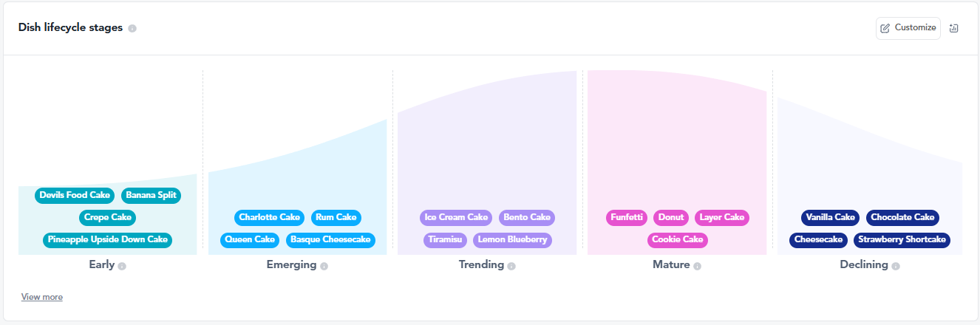Click the info icon next to Declining
The height and width of the screenshot is (325, 980).
[896, 266]
